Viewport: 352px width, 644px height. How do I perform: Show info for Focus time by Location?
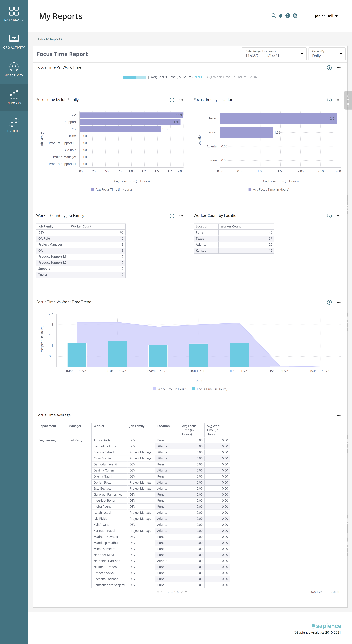tap(329, 100)
